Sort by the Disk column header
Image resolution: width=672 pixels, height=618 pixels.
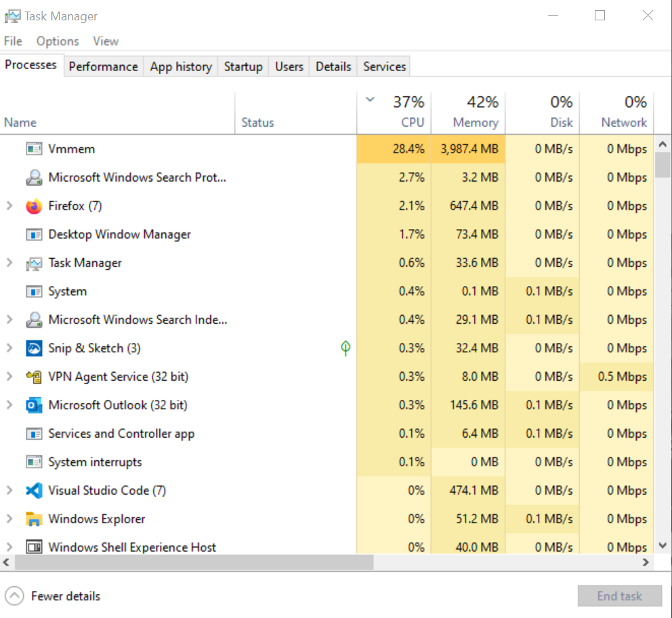click(x=542, y=113)
